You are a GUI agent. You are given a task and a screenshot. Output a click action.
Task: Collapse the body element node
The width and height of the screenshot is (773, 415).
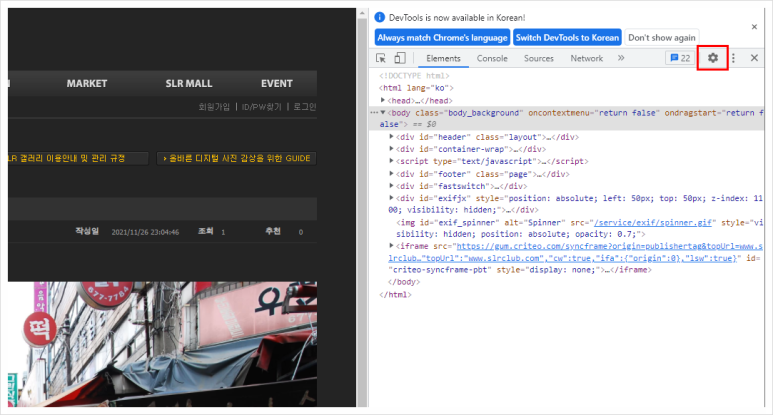383,113
